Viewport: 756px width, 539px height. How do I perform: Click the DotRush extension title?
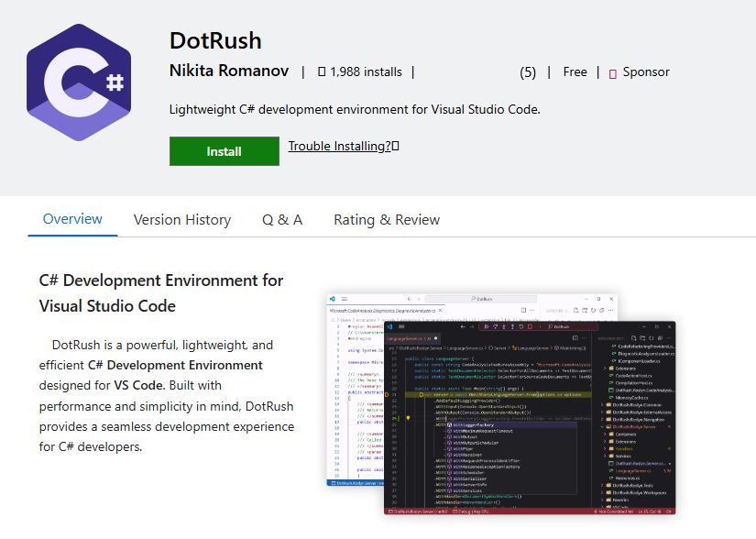tap(215, 40)
